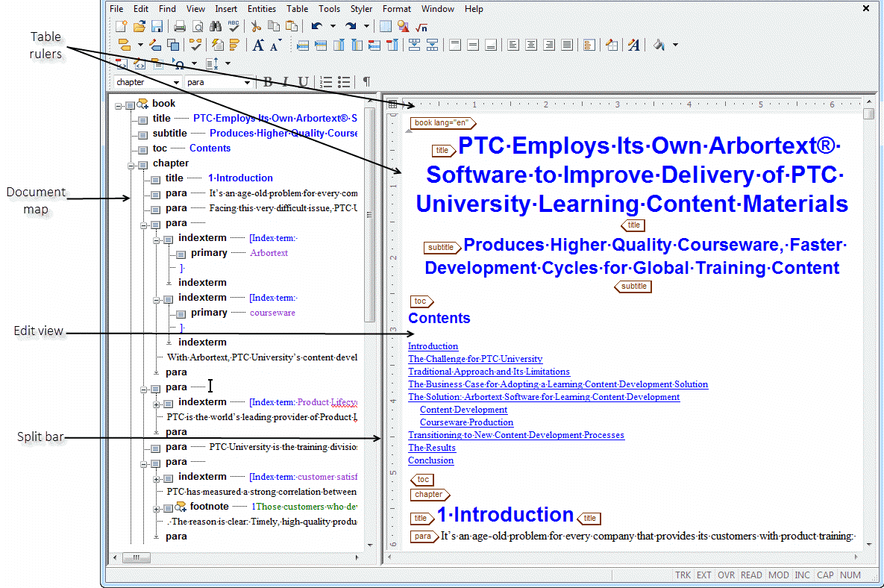Image resolution: width=884 pixels, height=588 pixels.
Task: Click the binoculars Find icon
Action: tap(216, 27)
